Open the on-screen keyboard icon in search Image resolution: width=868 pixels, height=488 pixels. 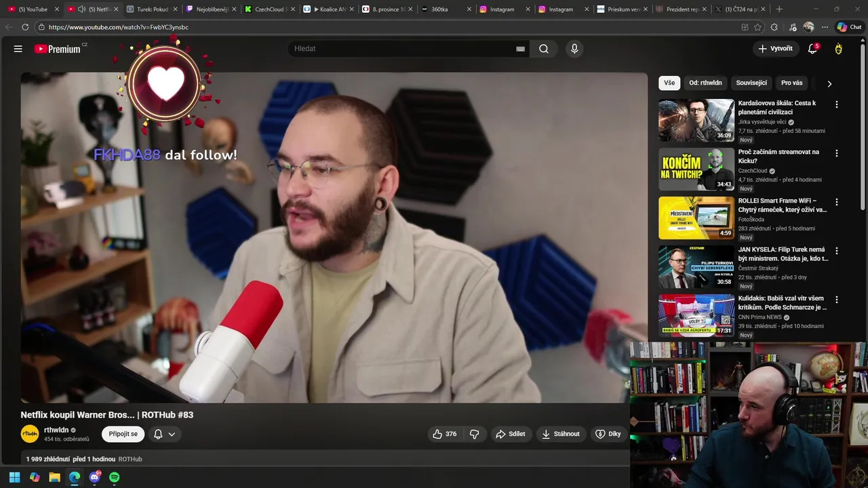[520, 49]
